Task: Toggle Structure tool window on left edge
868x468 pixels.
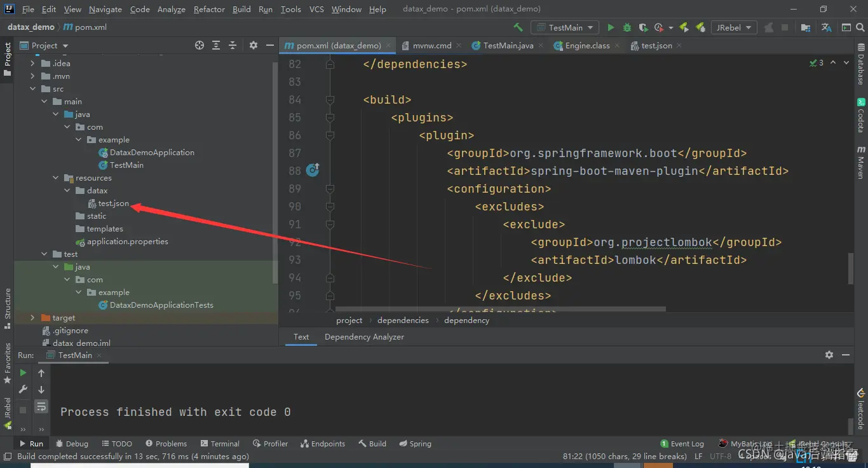Action: pyautogui.click(x=8, y=308)
